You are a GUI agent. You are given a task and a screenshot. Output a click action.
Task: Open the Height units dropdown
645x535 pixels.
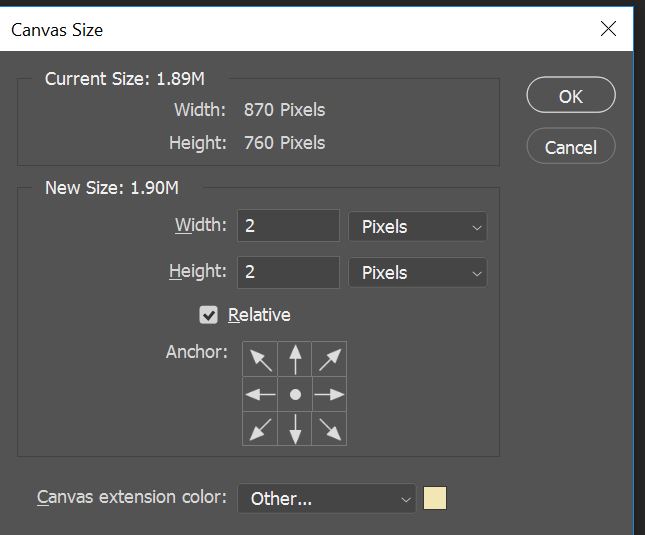click(x=417, y=272)
